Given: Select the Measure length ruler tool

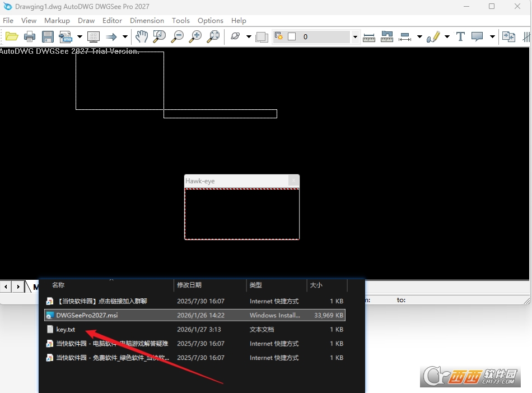Looking at the screenshot, I should click(x=369, y=38).
